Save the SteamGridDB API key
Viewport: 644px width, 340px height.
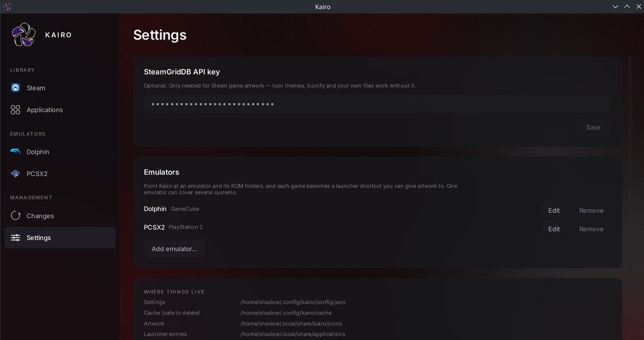point(593,127)
